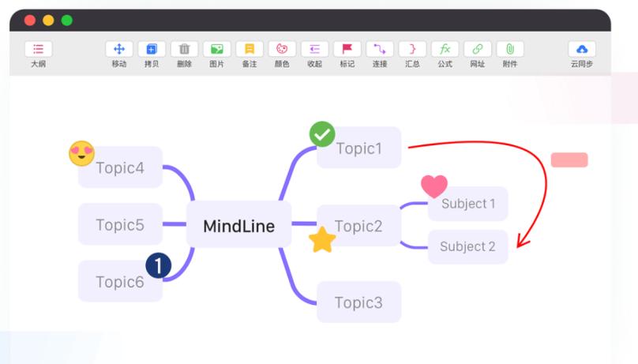
Task: Click the green checkmark marker on Topic1
Action: tap(322, 134)
